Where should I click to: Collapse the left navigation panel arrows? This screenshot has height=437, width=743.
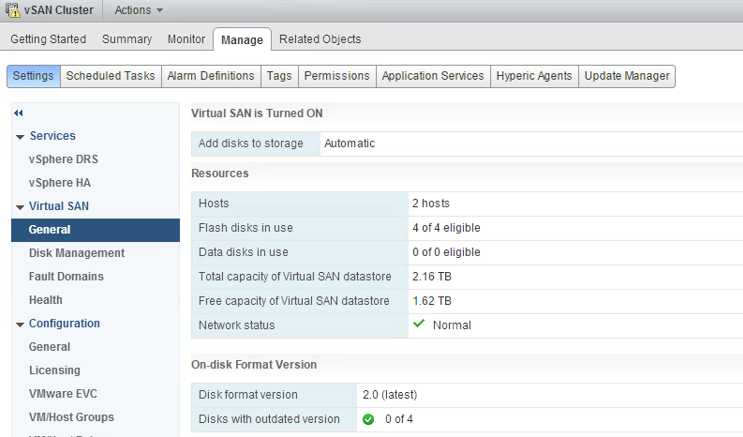click(19, 113)
